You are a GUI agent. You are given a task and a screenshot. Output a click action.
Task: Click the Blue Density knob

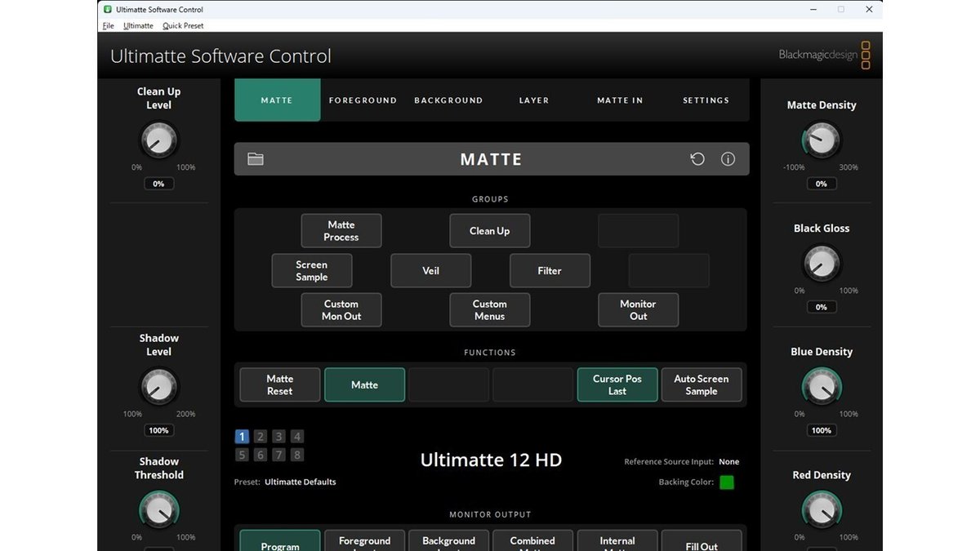pos(822,387)
